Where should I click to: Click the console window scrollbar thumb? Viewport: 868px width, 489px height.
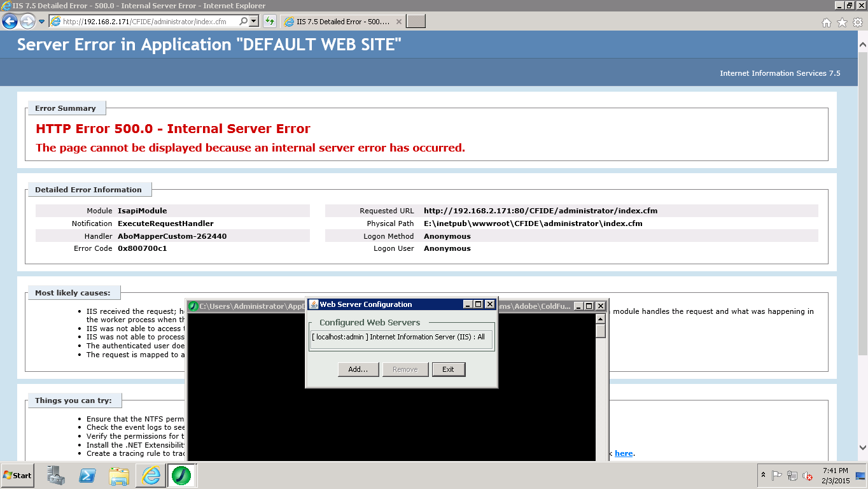coord(601,331)
